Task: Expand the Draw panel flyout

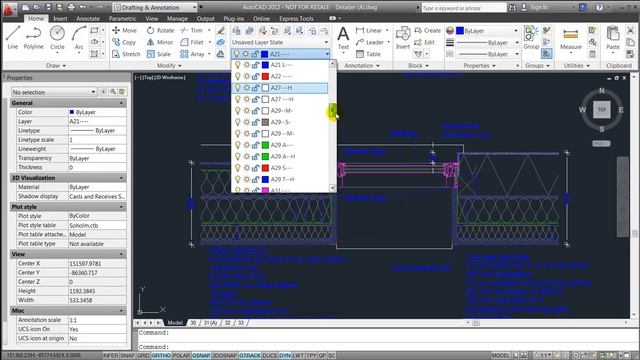Action: 56,65
